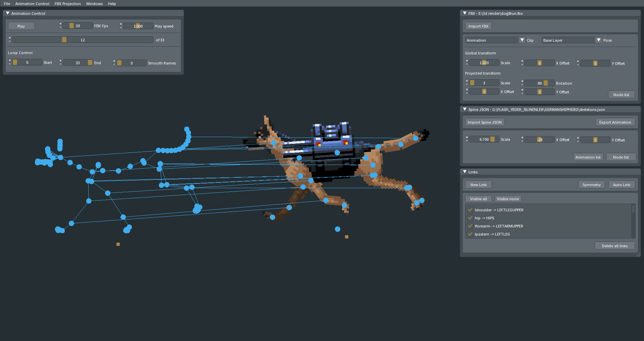Collapse the Links panel
Image resolution: width=644 pixels, height=341 pixels.
[465, 172]
